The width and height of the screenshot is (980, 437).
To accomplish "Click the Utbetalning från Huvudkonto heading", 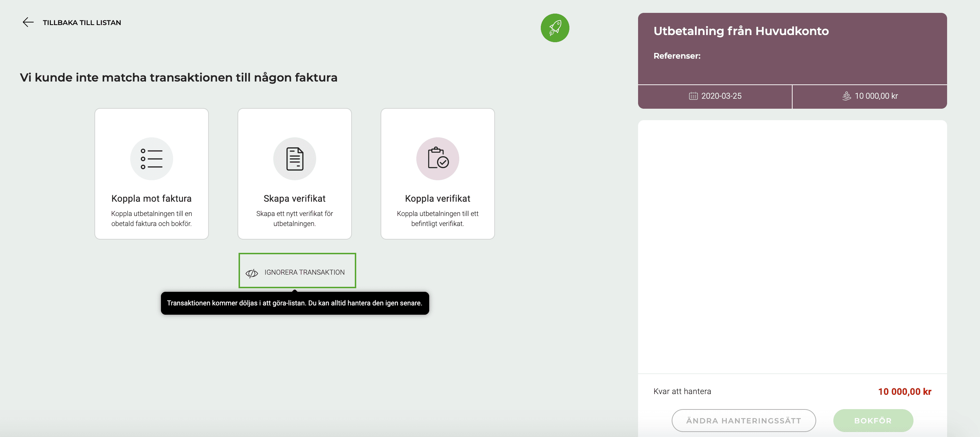I will tap(741, 31).
